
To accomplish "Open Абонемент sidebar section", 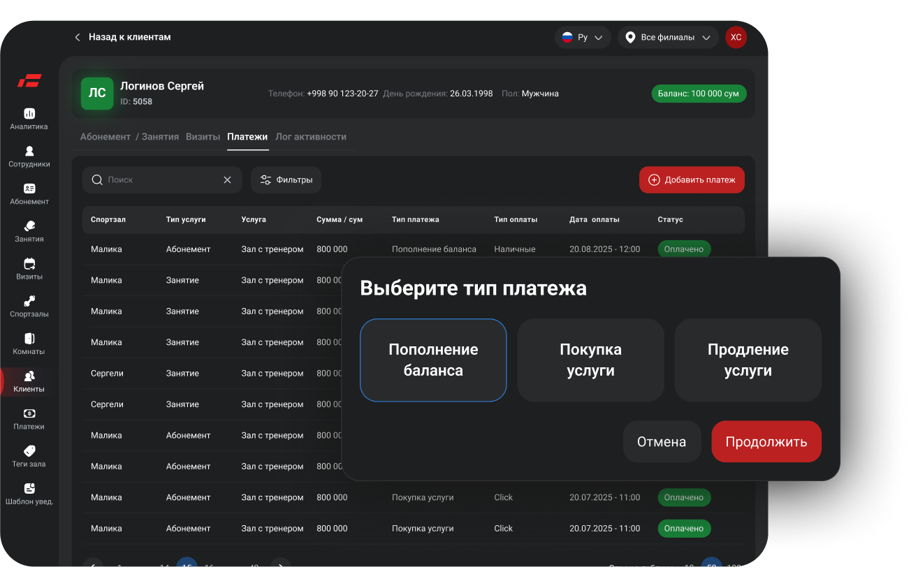I will 29,189.
